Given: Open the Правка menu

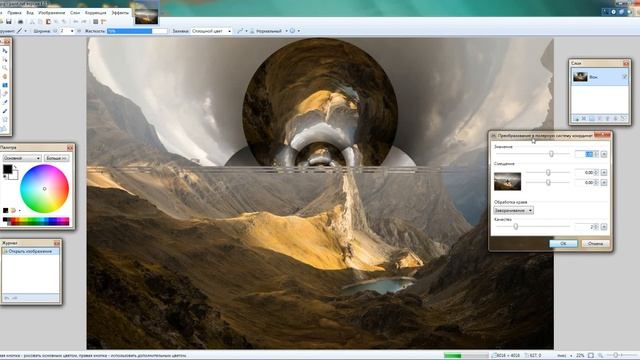Looking at the screenshot, I should click(14, 13).
